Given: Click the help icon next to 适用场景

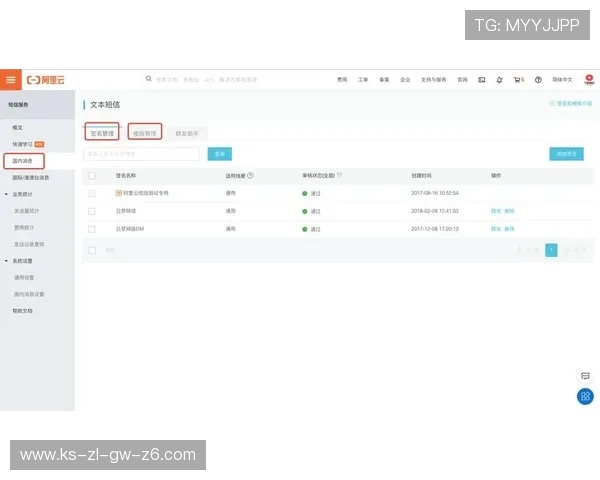Looking at the screenshot, I should click(x=250, y=176).
